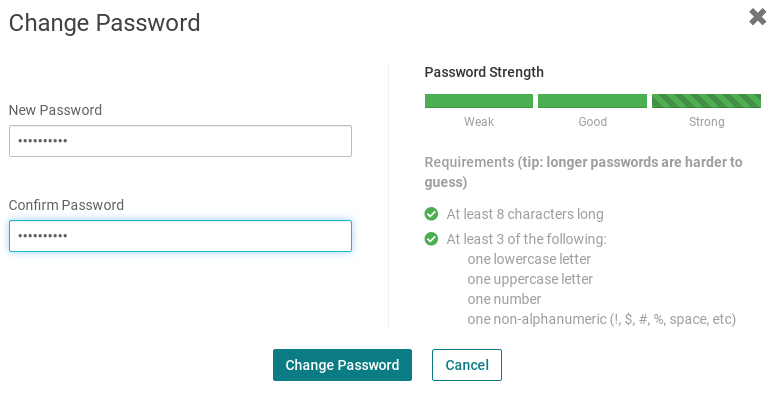The width and height of the screenshot is (774, 395).
Task: Click the New Password label
Action: (x=55, y=110)
